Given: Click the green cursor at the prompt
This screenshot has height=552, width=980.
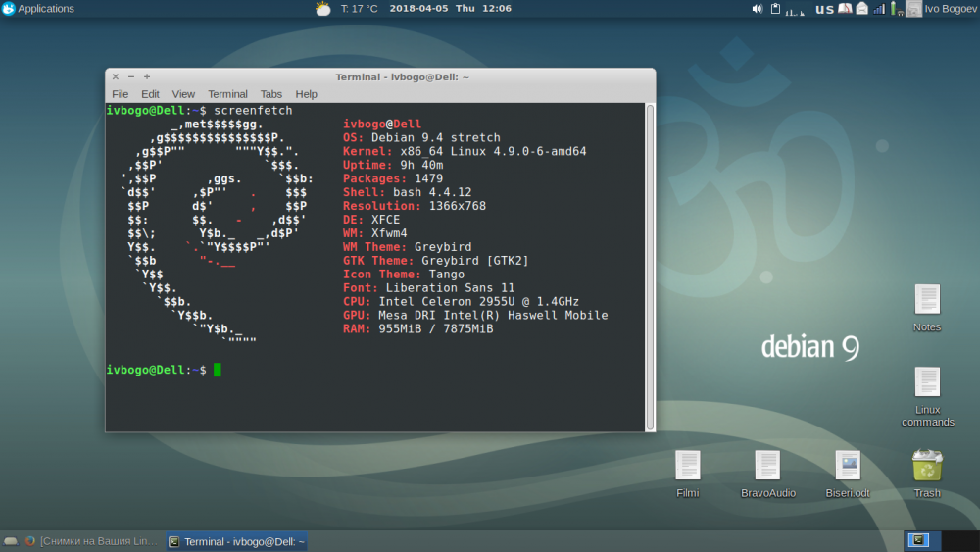Looking at the screenshot, I should pyautogui.click(x=217, y=370).
